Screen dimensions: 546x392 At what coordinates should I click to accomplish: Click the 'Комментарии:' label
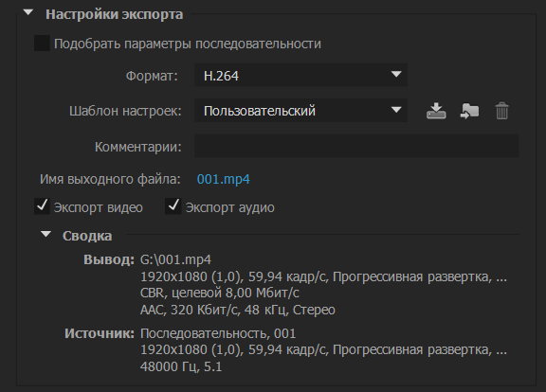[x=138, y=147]
